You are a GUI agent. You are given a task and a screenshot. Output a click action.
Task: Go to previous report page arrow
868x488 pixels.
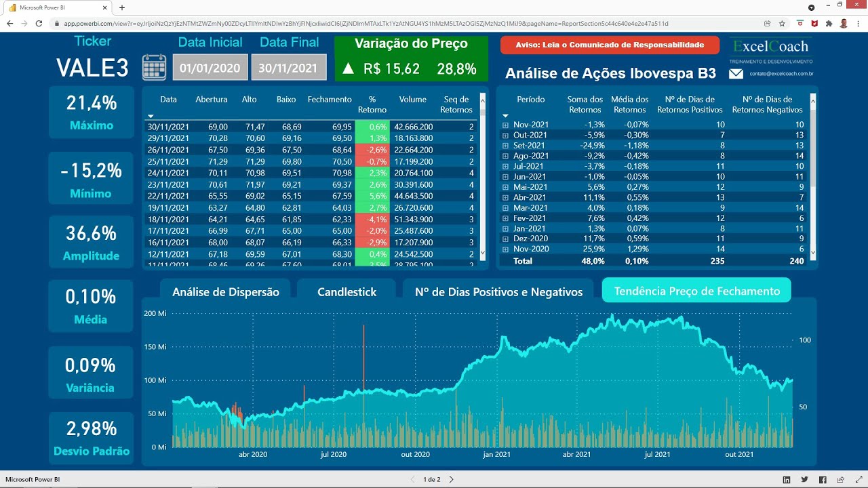(x=412, y=479)
